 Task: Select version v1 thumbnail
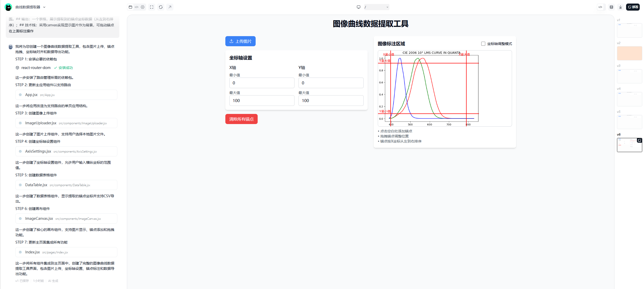629,30
